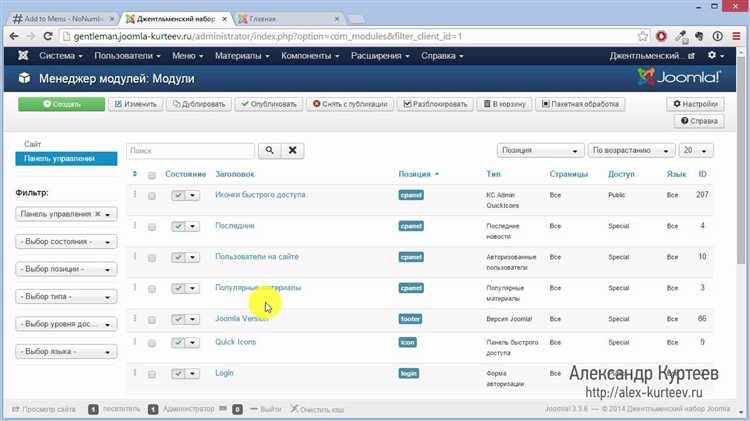The height and width of the screenshot is (421, 750).
Task: Go back using browser back arrow
Action: coord(14,36)
